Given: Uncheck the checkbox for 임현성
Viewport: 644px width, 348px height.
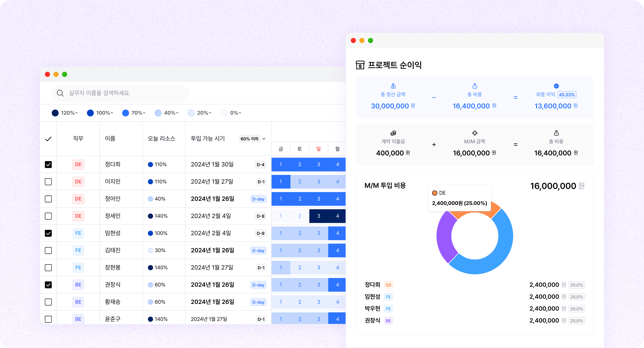Looking at the screenshot, I should click(48, 233).
